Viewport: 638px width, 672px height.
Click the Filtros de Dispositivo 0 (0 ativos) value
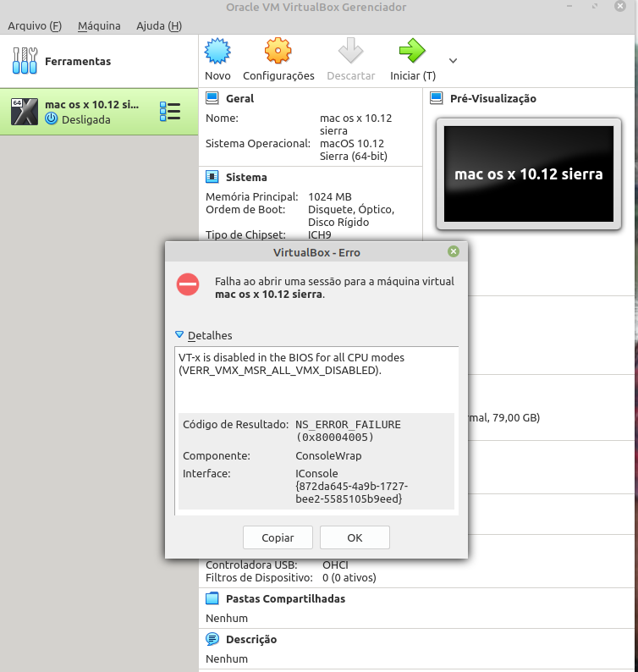[349, 578]
